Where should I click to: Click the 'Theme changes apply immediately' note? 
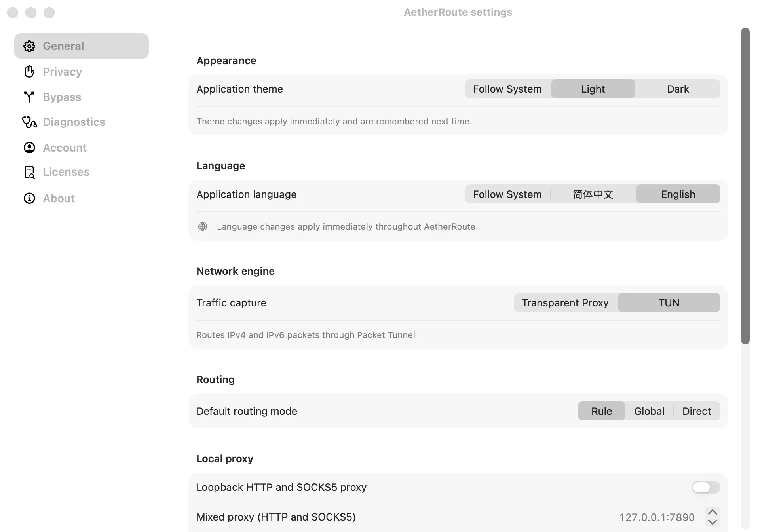point(334,121)
